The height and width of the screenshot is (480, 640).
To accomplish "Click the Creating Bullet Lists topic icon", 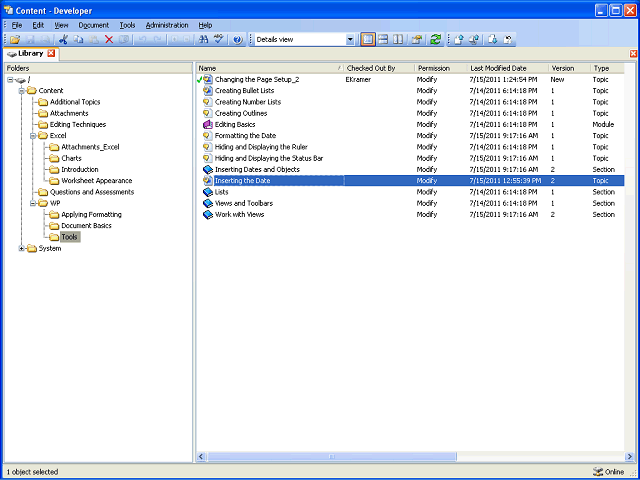I will (x=208, y=91).
